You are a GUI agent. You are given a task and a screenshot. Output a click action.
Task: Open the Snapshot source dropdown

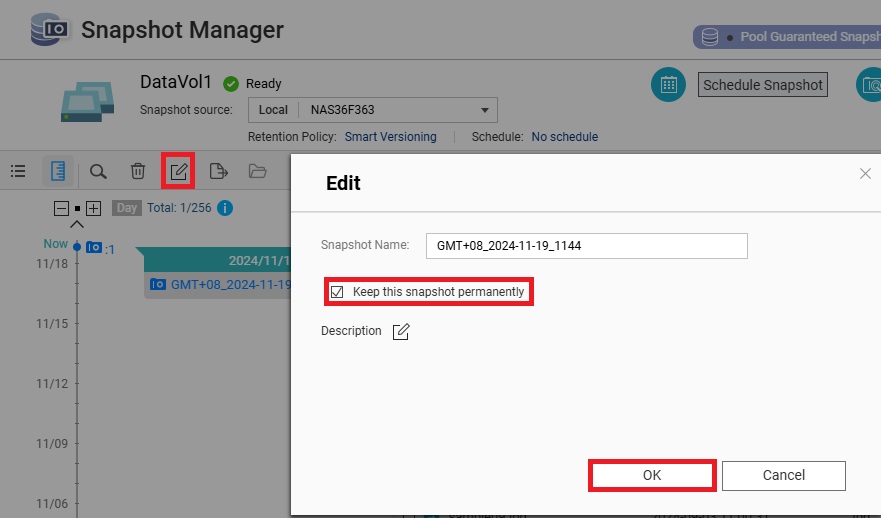point(373,110)
